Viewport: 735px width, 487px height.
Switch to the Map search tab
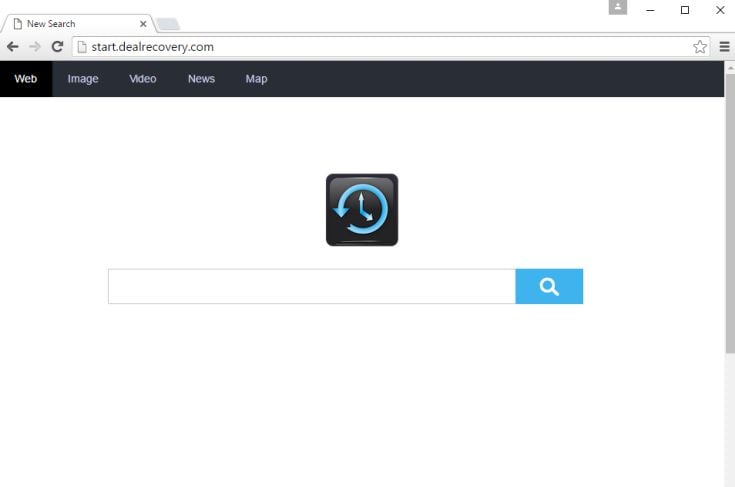(256, 79)
